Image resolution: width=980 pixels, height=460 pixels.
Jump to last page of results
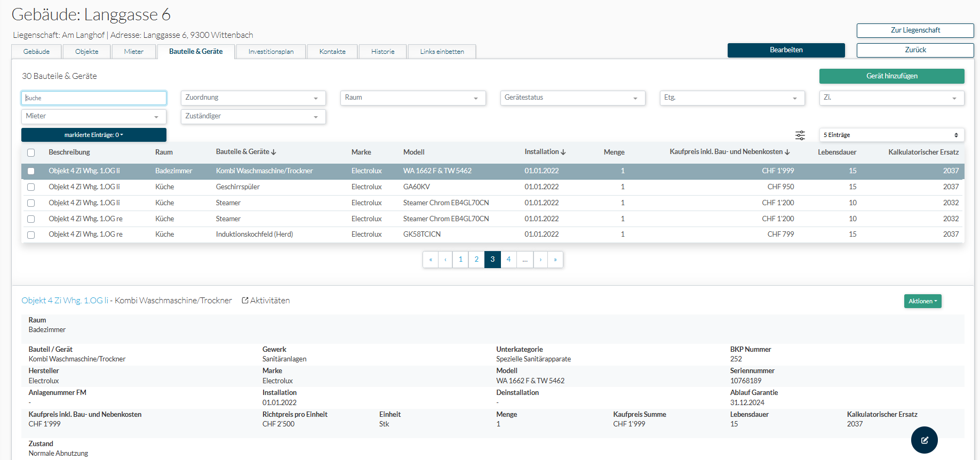[x=555, y=260]
